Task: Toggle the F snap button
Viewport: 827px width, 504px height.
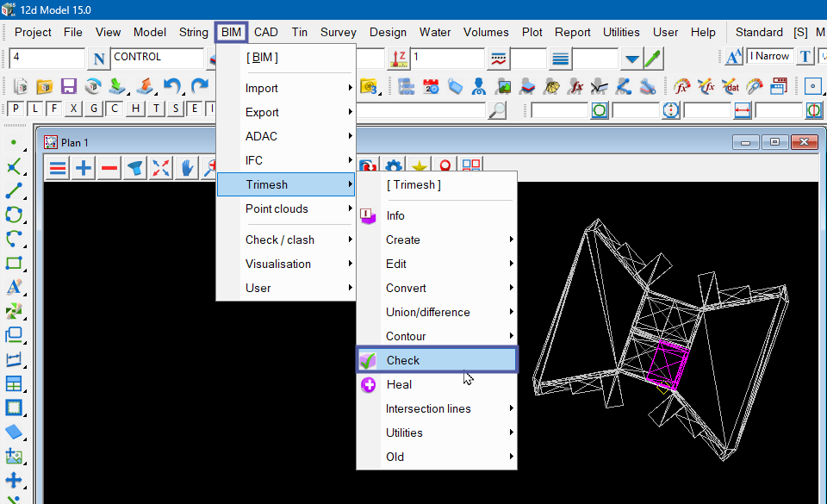Action: coord(53,109)
